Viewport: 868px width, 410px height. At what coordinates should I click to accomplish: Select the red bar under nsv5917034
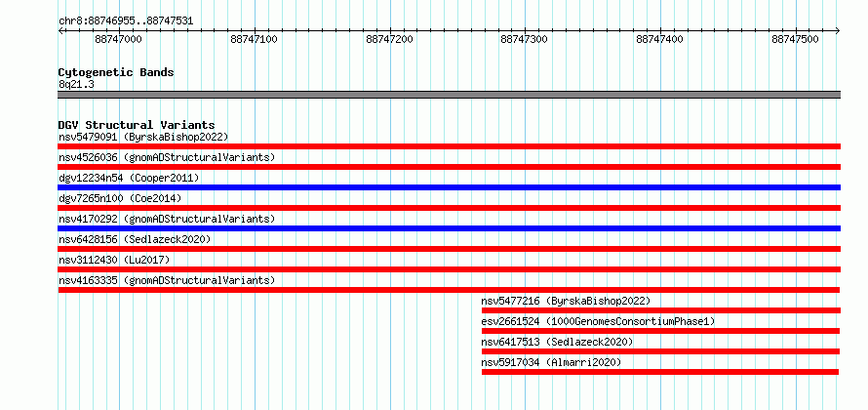(660, 372)
